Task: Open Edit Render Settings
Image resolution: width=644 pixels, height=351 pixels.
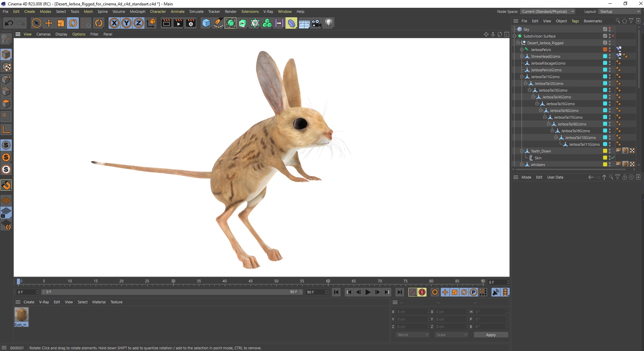Action: [x=191, y=23]
